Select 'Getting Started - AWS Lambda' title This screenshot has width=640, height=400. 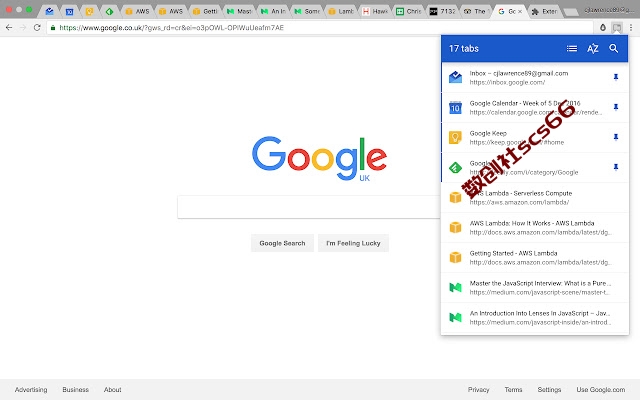pos(513,253)
